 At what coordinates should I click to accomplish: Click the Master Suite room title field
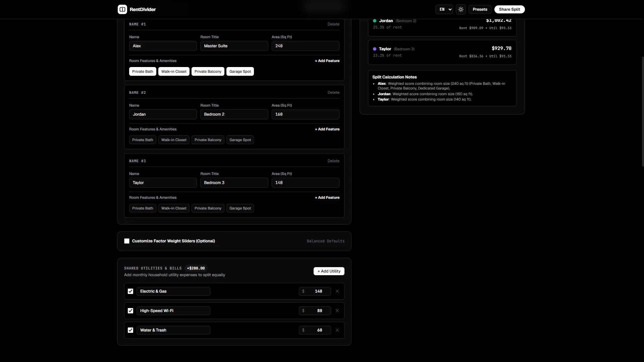coord(234,46)
